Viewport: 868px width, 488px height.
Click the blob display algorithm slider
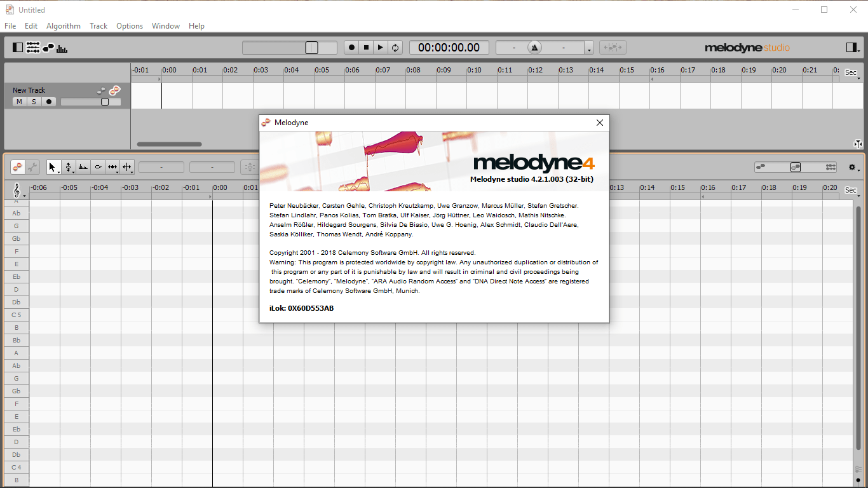pyautogui.click(x=796, y=167)
